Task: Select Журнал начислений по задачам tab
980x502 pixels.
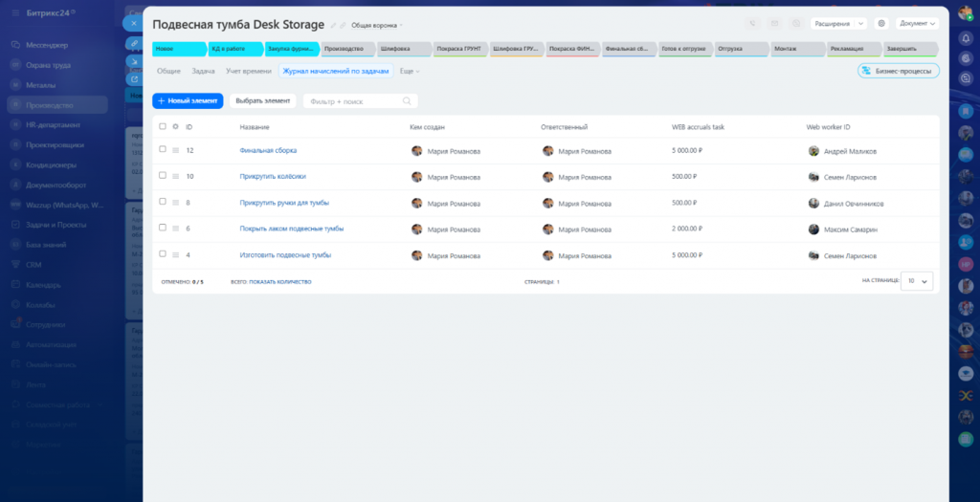Action: click(x=336, y=71)
